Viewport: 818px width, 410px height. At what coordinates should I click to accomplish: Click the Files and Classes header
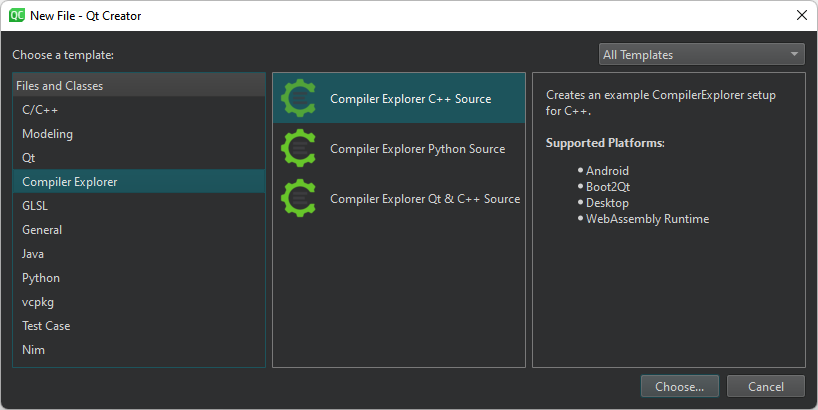coord(59,86)
